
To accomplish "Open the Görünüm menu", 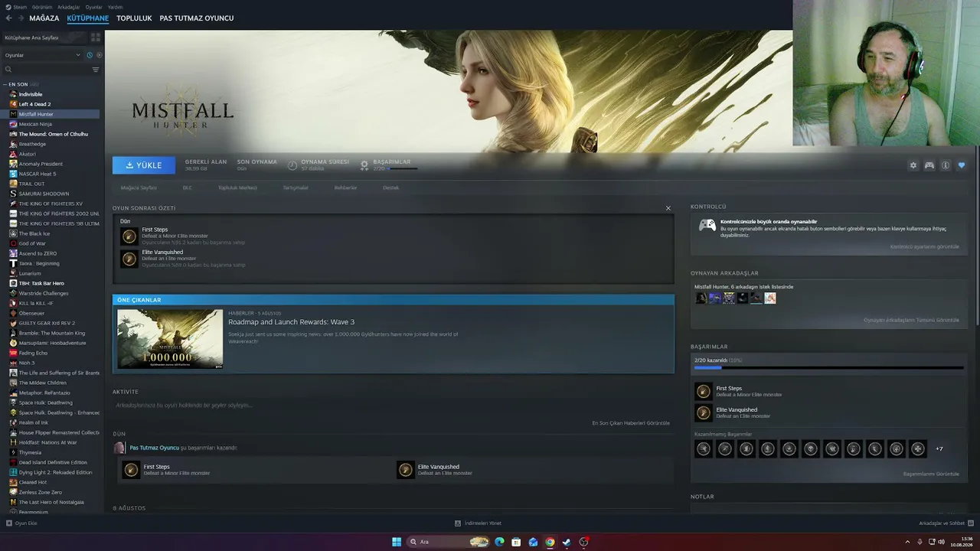I will 41,7.
